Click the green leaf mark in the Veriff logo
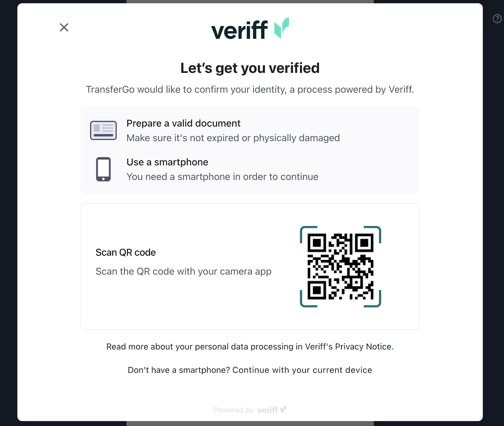 pyautogui.click(x=282, y=28)
